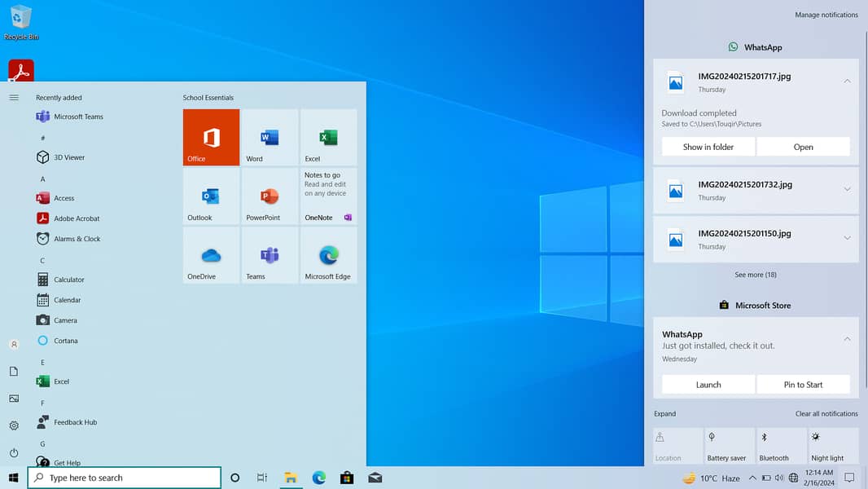Image resolution: width=868 pixels, height=489 pixels.
Task: Select Calculator in the app list
Action: click(68, 280)
